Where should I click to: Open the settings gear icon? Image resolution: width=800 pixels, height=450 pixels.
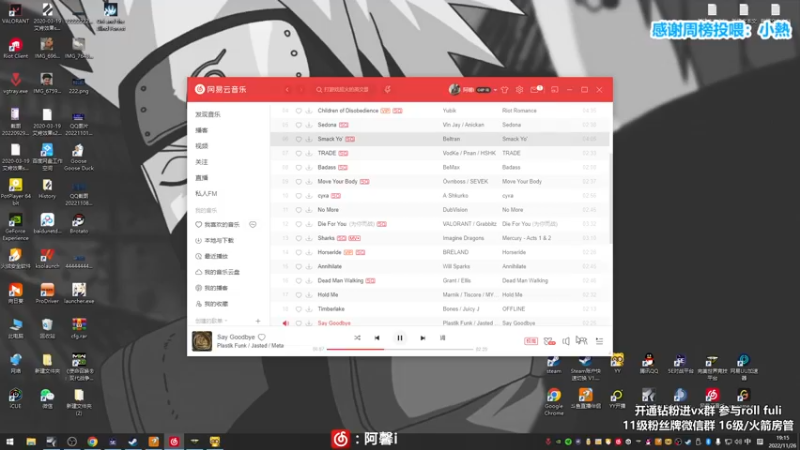point(519,90)
